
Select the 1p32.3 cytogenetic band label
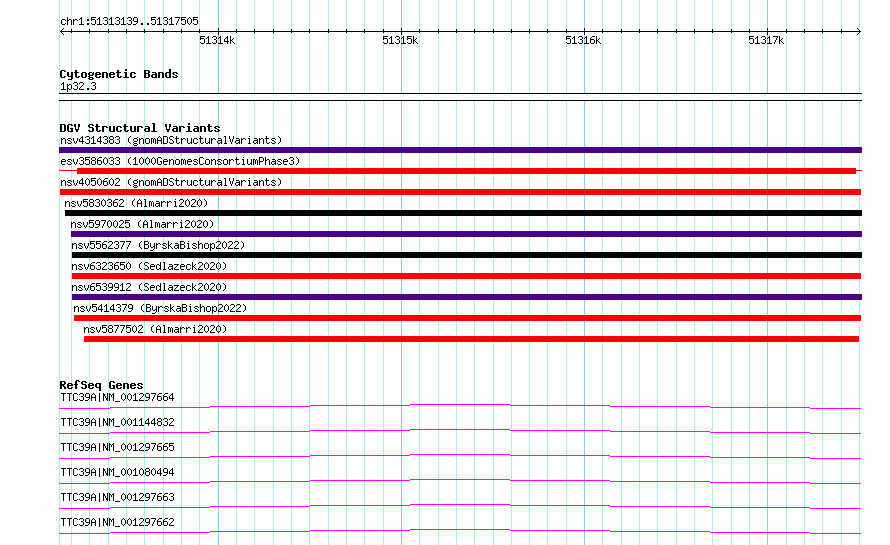78,87
